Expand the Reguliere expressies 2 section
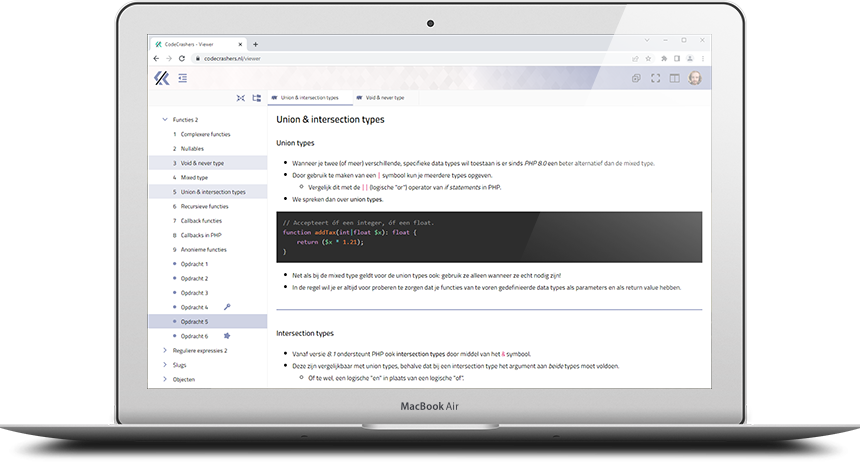This screenshot has width=860, height=462. [164, 351]
